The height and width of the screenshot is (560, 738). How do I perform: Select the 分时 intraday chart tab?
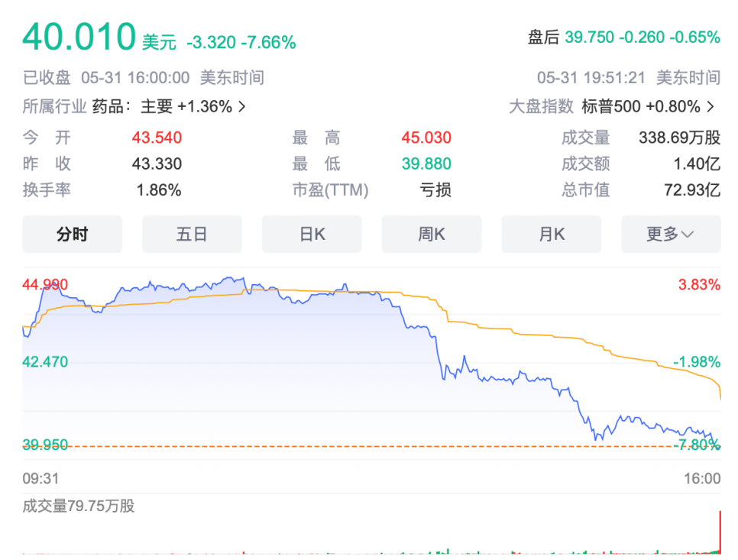[72, 234]
